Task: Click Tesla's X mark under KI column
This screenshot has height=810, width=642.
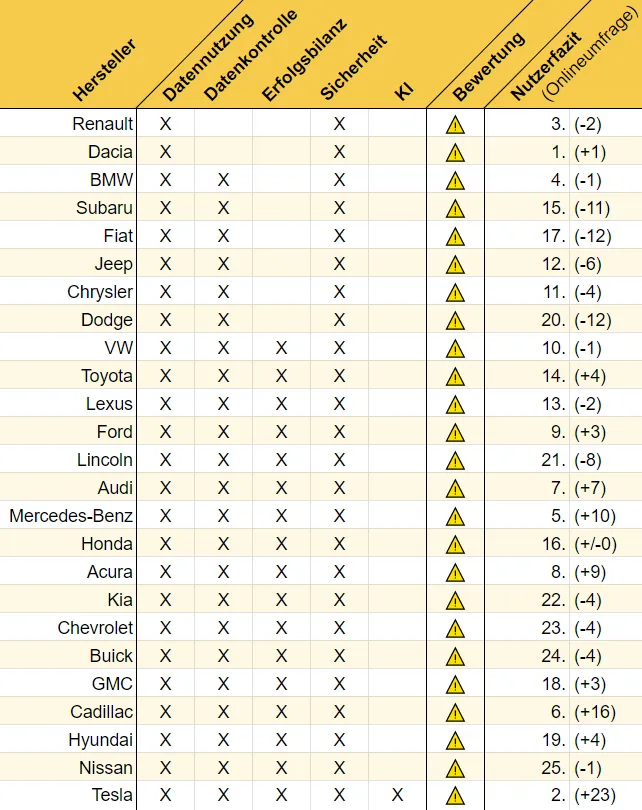Action: pyautogui.click(x=397, y=795)
